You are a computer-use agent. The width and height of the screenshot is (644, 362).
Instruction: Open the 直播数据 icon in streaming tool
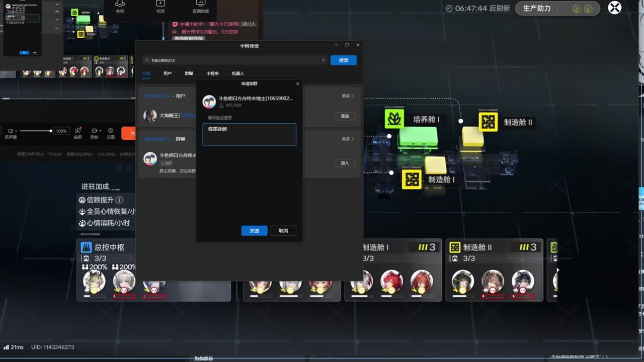coord(201,4)
